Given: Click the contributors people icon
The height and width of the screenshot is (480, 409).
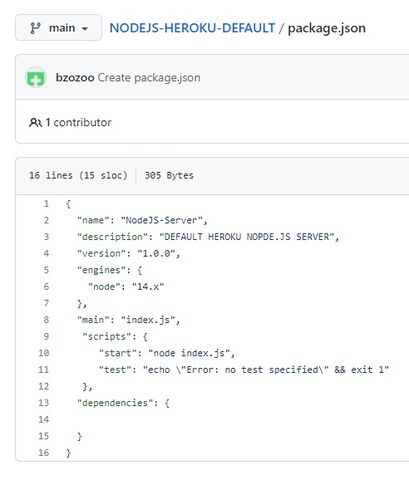Looking at the screenshot, I should click(x=35, y=123).
